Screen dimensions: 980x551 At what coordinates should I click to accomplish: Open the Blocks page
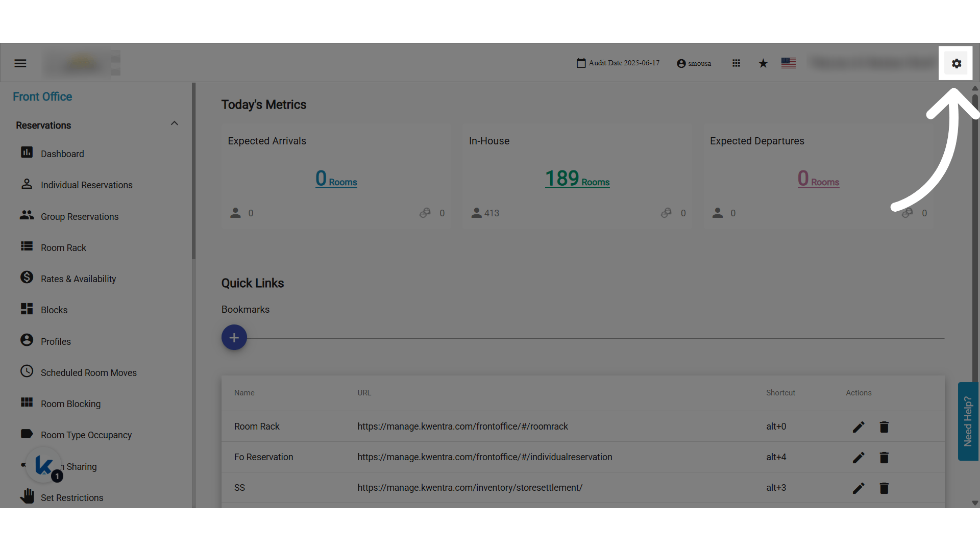click(54, 310)
